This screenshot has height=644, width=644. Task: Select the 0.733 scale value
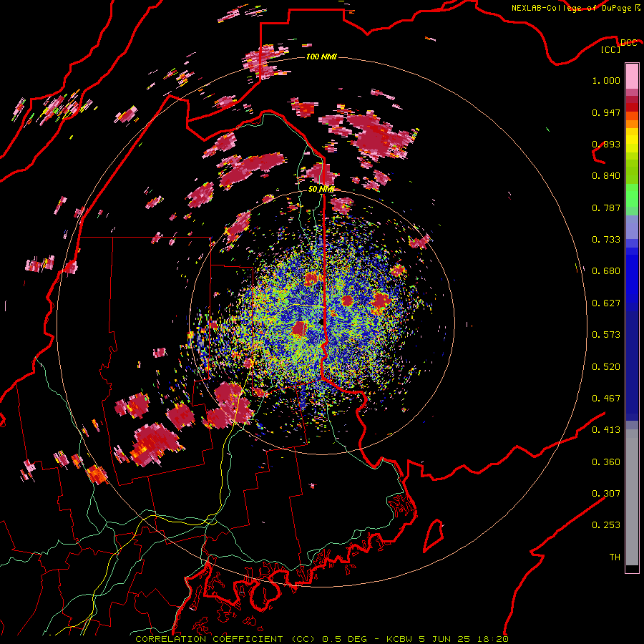coord(606,240)
